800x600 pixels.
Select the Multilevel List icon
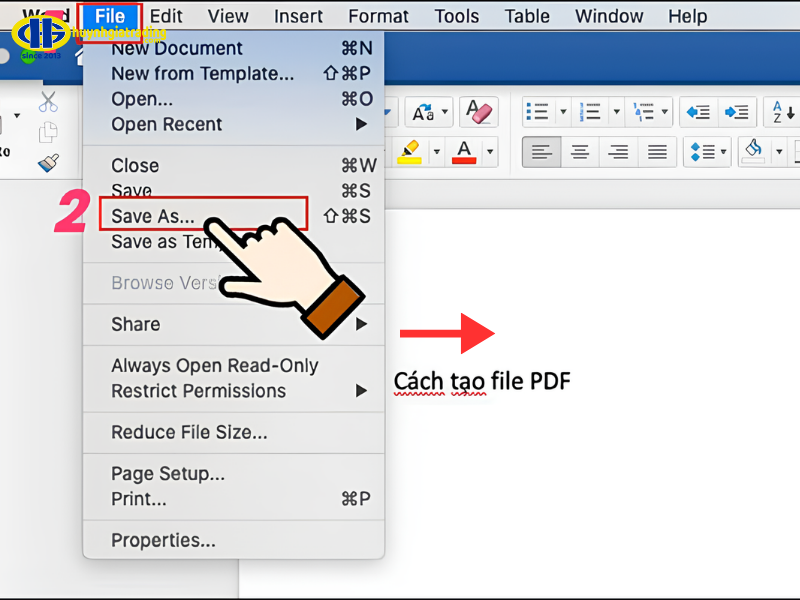point(644,111)
